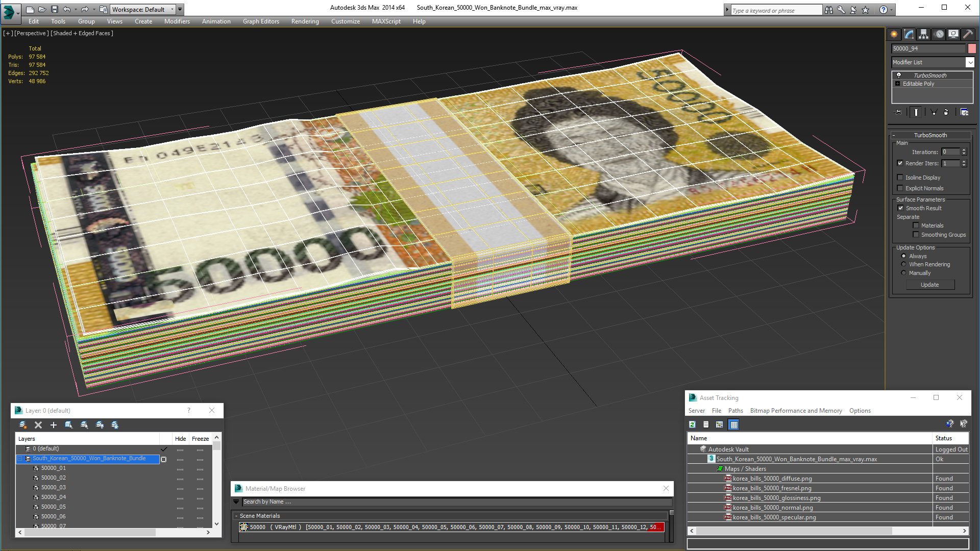The image size is (980, 551).
Task: Open the Display command panel tab
Action: click(x=953, y=34)
